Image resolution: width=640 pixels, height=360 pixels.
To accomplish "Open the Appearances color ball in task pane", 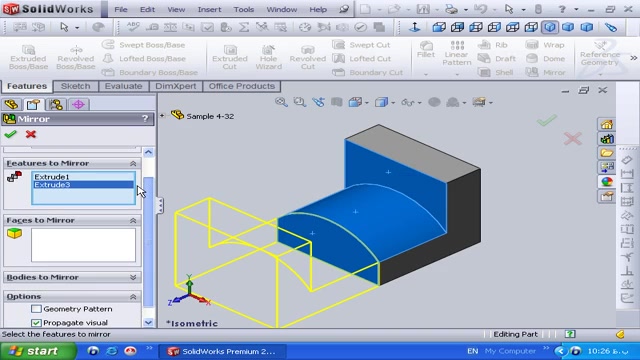I will click(607, 182).
